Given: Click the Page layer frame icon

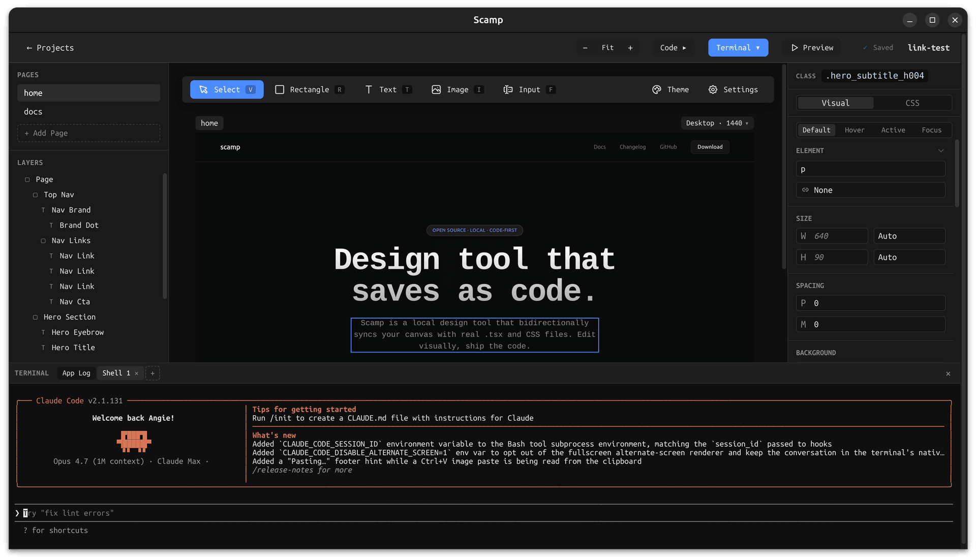Looking at the screenshot, I should [x=27, y=179].
